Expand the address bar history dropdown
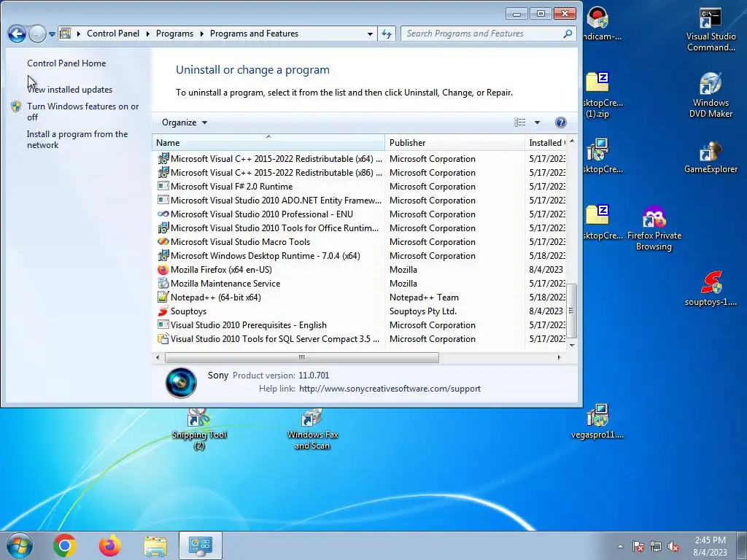The height and width of the screenshot is (560, 747). point(370,34)
